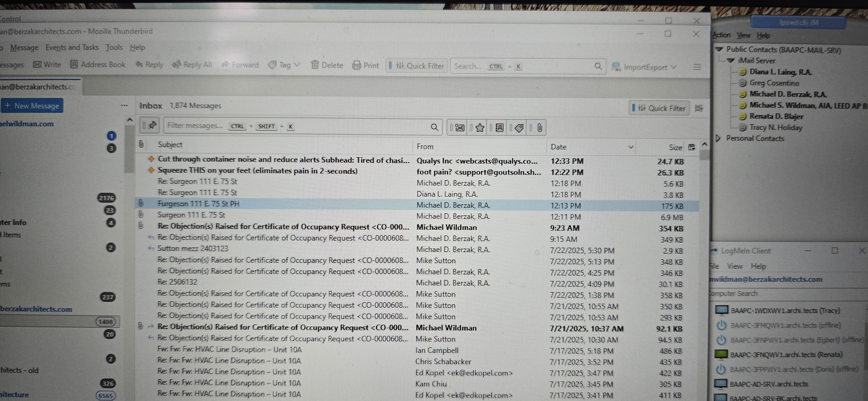This screenshot has height=401, width=868.
Task: Click Reply All in toolbar
Action: coord(192,65)
